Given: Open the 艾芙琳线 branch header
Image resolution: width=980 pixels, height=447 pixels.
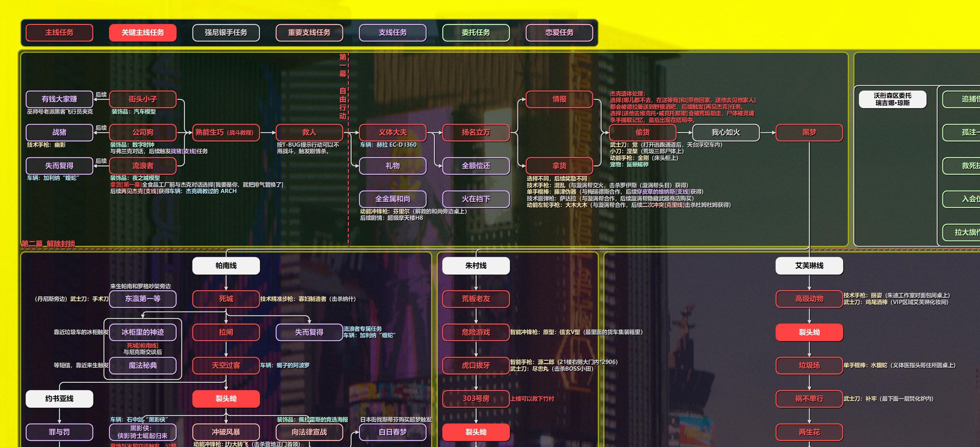Looking at the screenshot, I should (x=809, y=266).
